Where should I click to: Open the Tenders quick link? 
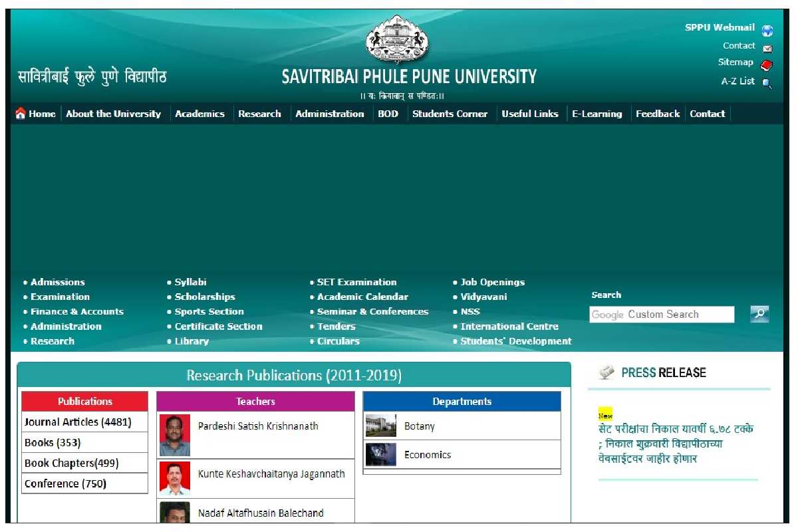pyautogui.click(x=336, y=327)
